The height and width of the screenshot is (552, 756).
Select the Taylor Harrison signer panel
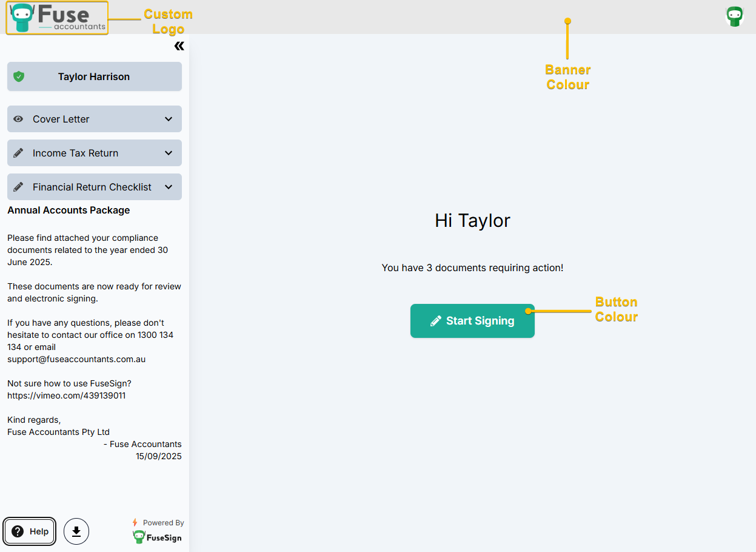coord(94,76)
